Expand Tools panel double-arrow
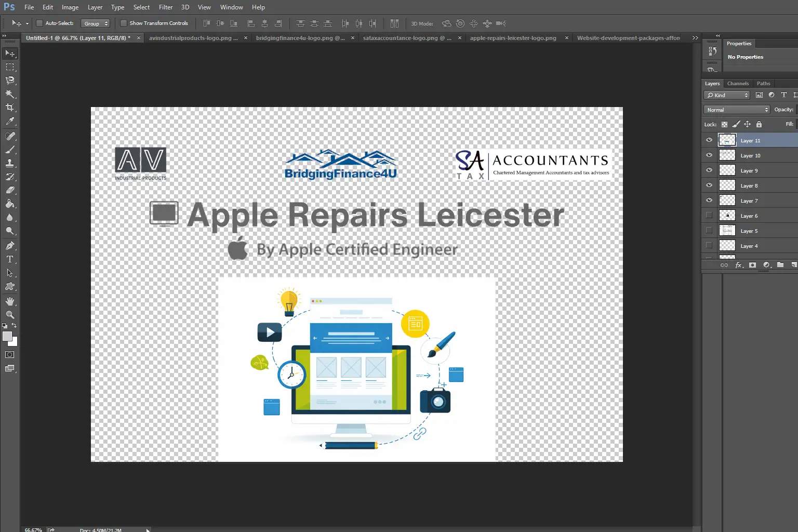The image size is (798, 532). (4, 36)
